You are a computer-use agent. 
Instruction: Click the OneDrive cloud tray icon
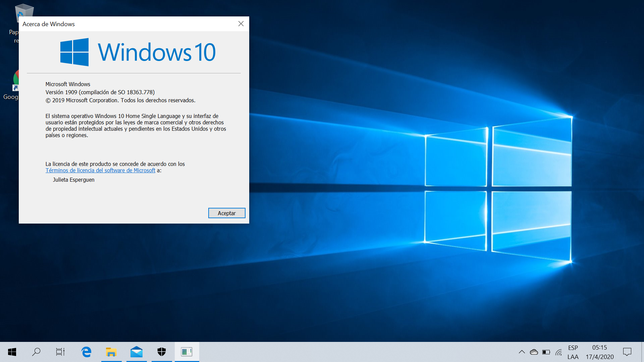pyautogui.click(x=534, y=352)
